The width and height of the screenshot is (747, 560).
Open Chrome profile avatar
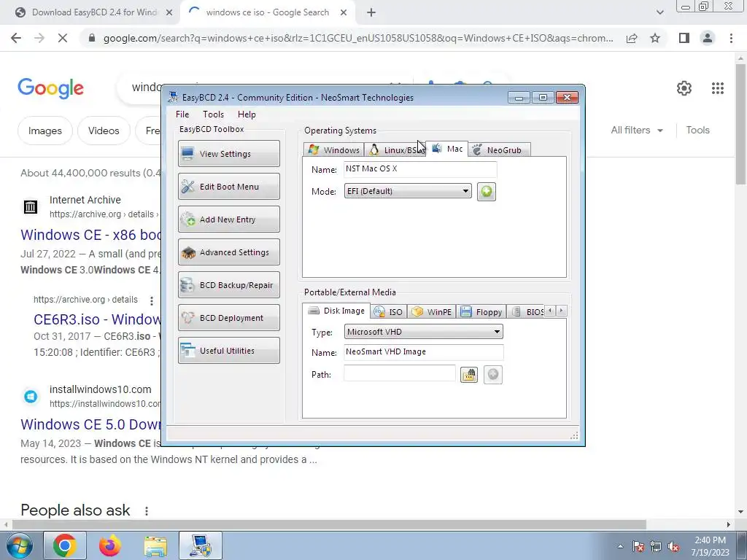click(708, 38)
